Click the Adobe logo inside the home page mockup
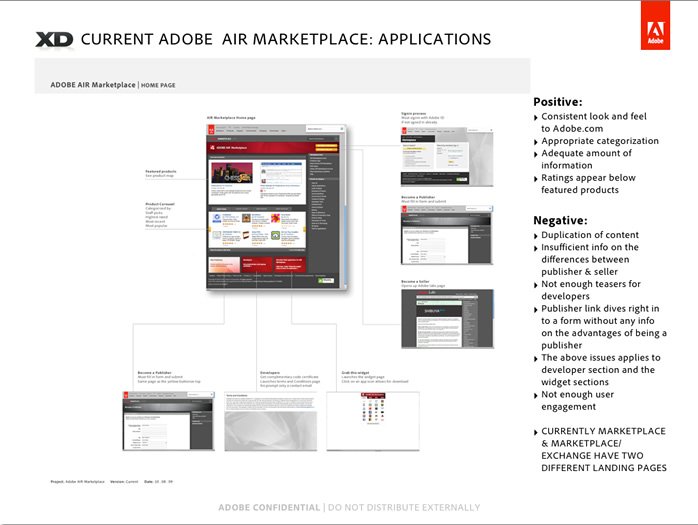Image resolution: width=698 pixels, height=525 pixels. point(211,130)
